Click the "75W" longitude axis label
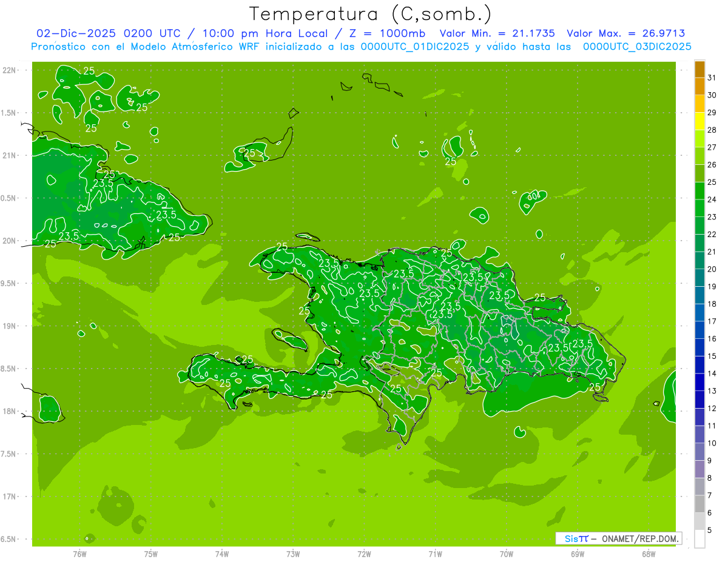Image resolution: width=728 pixels, height=562 pixels. [x=151, y=554]
